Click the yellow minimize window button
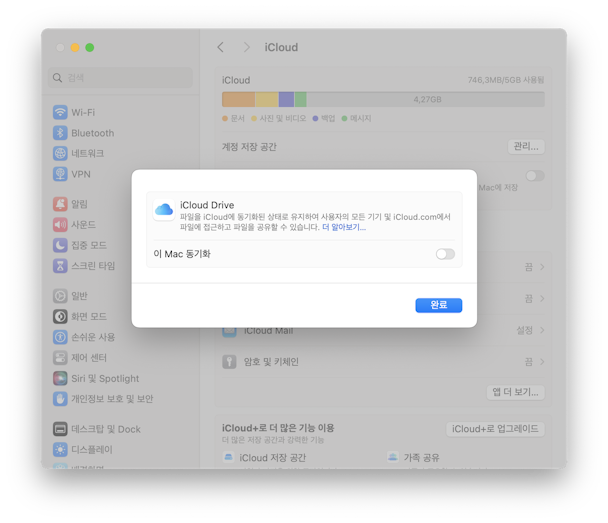Screen dimensions: 608x523 [x=75, y=47]
